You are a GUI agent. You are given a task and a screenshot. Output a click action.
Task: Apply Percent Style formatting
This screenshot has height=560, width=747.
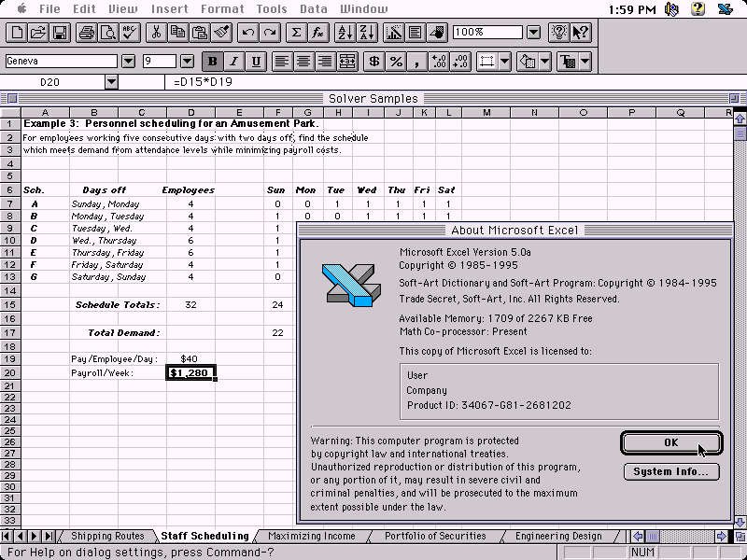[396, 62]
